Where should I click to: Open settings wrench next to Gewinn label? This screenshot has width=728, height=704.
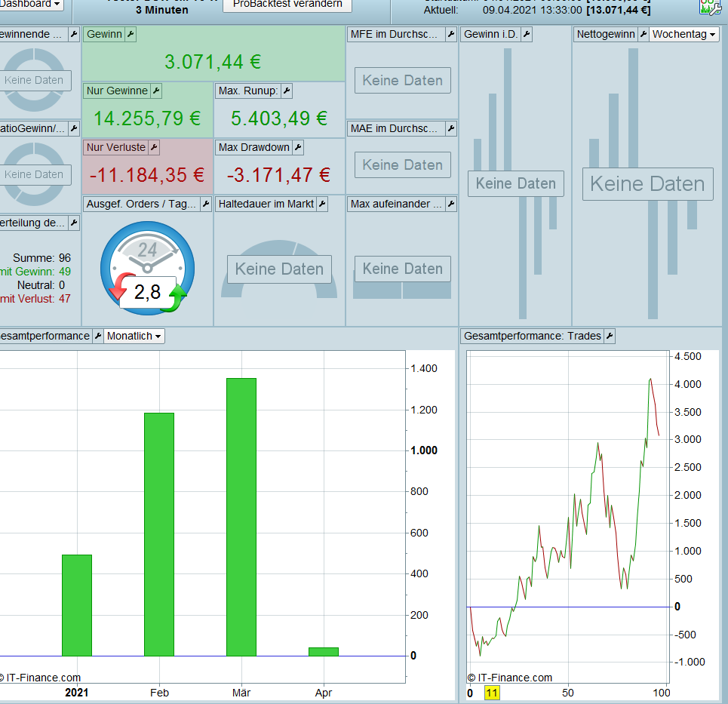pyautogui.click(x=131, y=35)
